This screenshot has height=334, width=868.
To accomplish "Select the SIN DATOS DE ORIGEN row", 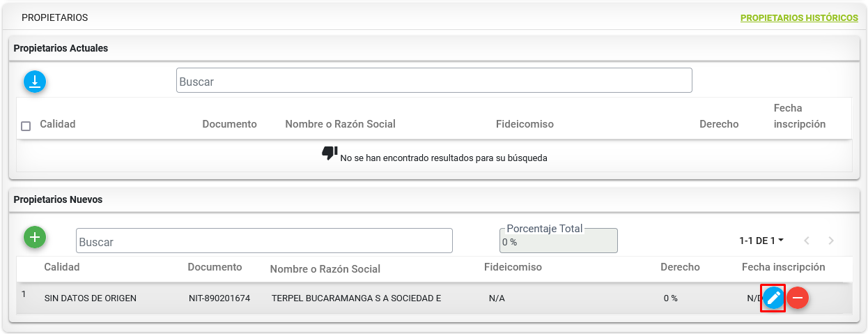I will pyautogui.click(x=434, y=298).
